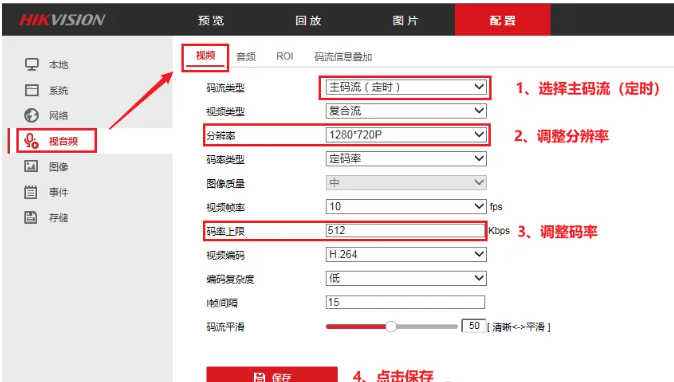Select 事件 in the sidebar
This screenshot has height=382, width=674.
pyautogui.click(x=58, y=192)
